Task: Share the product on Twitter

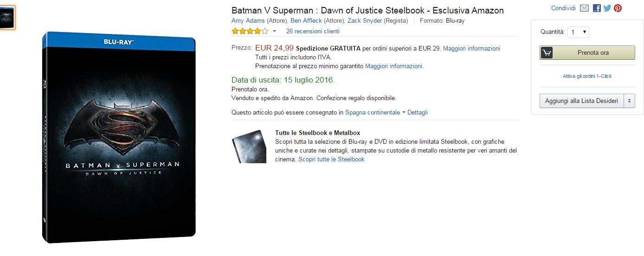Action: point(607,8)
